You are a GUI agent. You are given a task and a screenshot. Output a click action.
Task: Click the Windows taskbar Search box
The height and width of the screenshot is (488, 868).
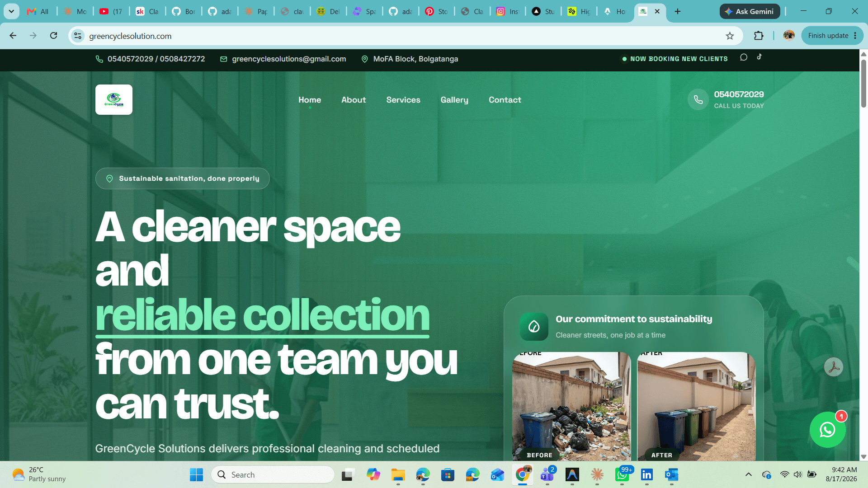tap(273, 474)
